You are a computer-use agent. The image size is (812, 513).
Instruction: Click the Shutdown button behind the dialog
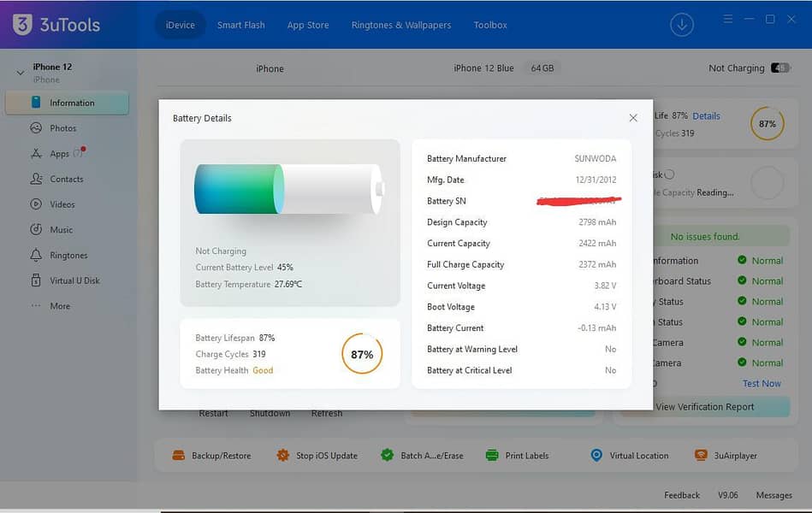tap(270, 414)
